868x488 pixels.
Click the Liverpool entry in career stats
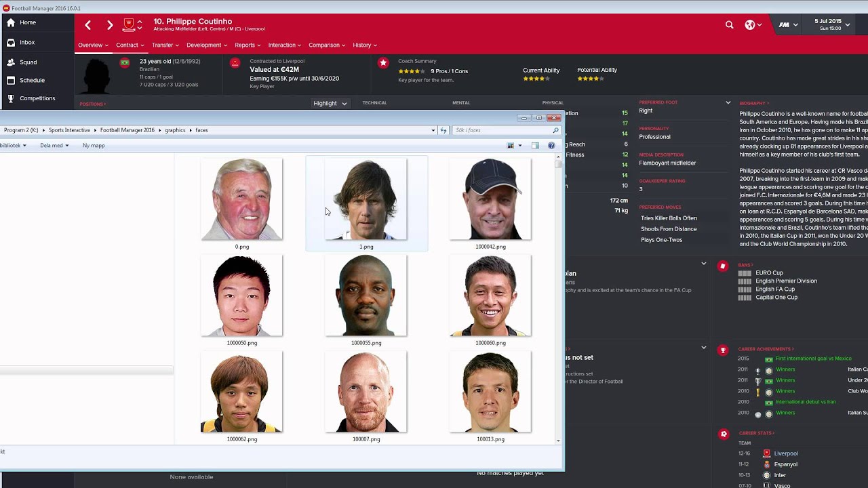(x=786, y=453)
